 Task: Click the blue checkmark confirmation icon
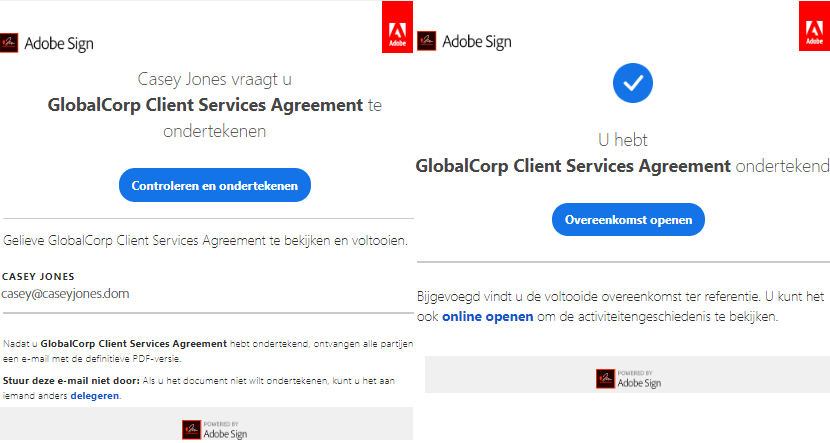tap(631, 85)
